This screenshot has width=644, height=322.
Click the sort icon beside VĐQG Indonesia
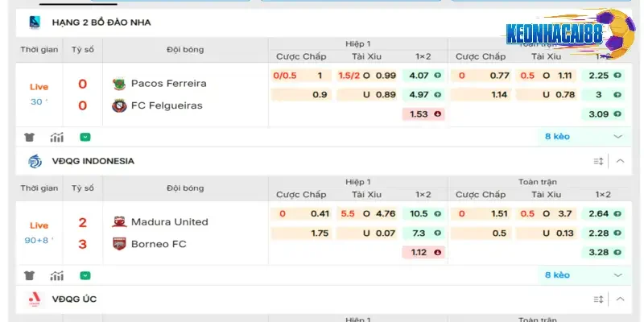tap(598, 161)
